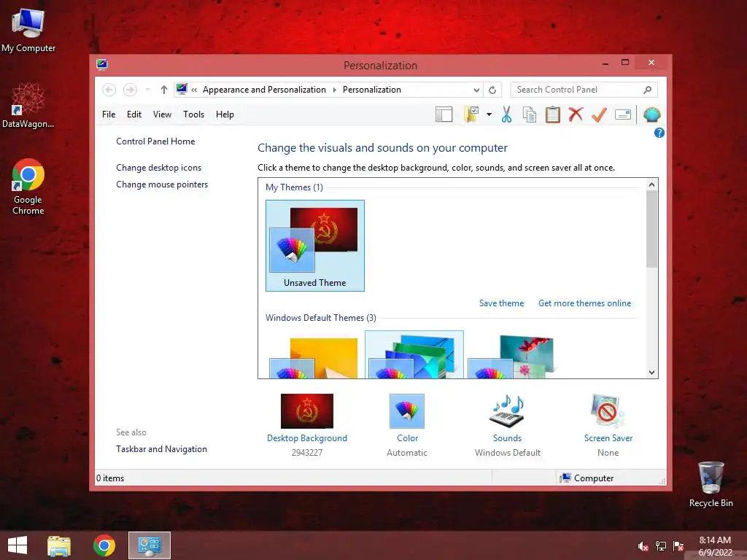747x560 pixels.
Task: Click the navigation pane layout icon
Action: [444, 114]
